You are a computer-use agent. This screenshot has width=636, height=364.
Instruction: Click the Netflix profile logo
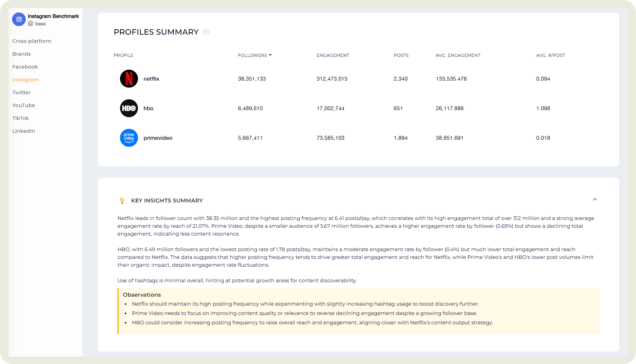pos(129,79)
